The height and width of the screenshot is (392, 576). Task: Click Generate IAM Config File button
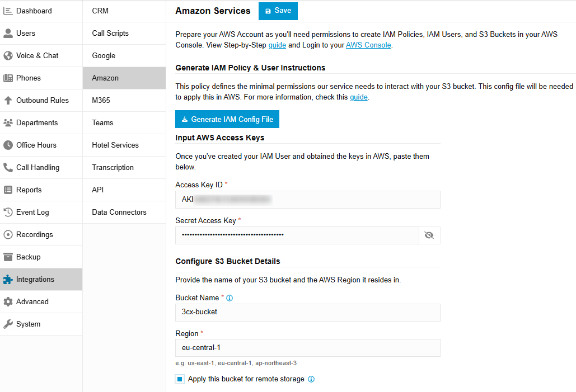(x=227, y=119)
